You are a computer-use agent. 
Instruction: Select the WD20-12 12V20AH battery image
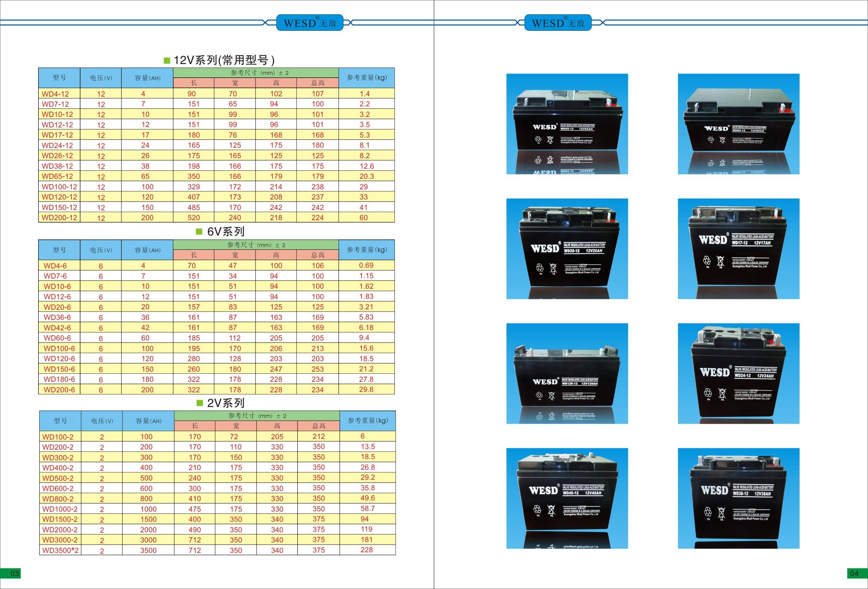point(567,248)
